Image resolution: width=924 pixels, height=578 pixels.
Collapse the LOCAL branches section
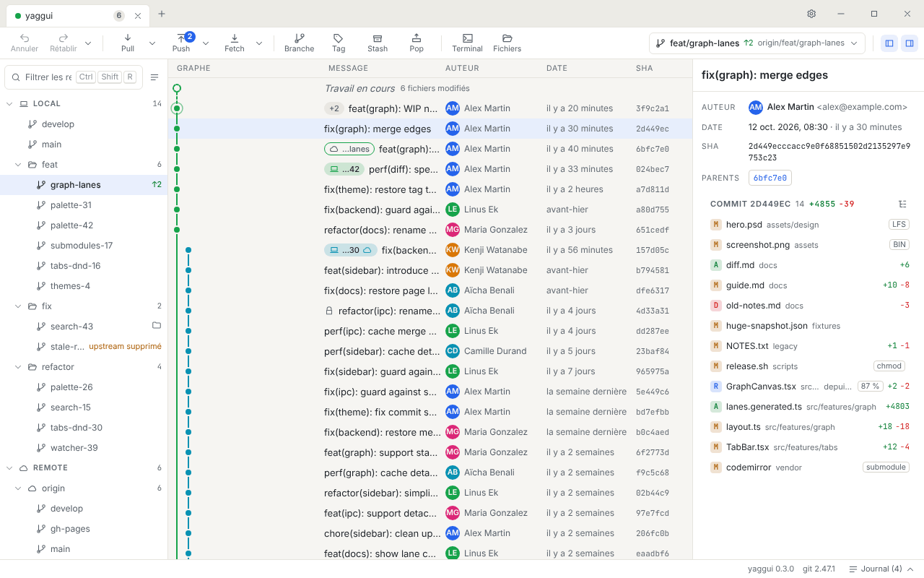10,104
